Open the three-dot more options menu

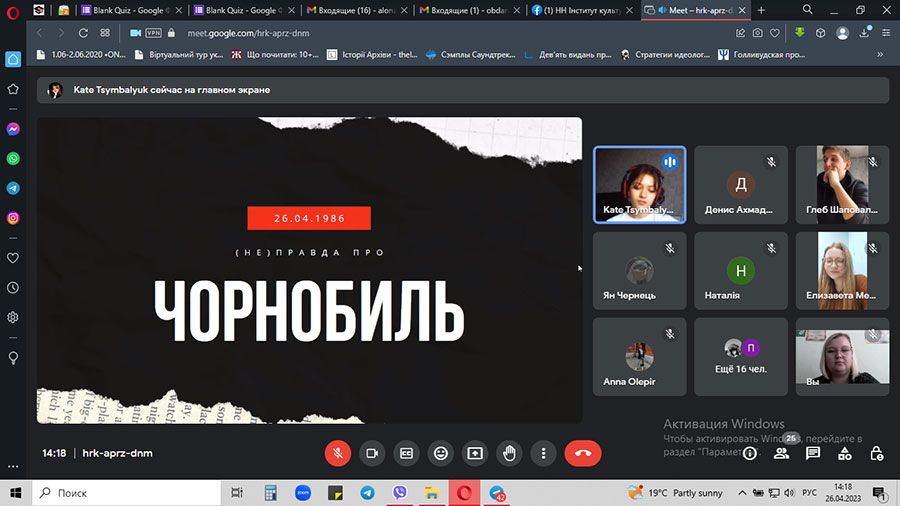point(543,453)
